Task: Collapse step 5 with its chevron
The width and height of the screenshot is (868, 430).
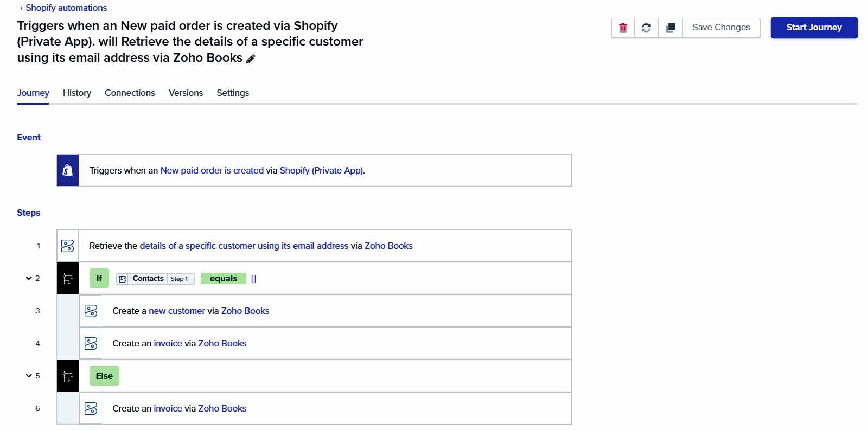Action: 29,376
